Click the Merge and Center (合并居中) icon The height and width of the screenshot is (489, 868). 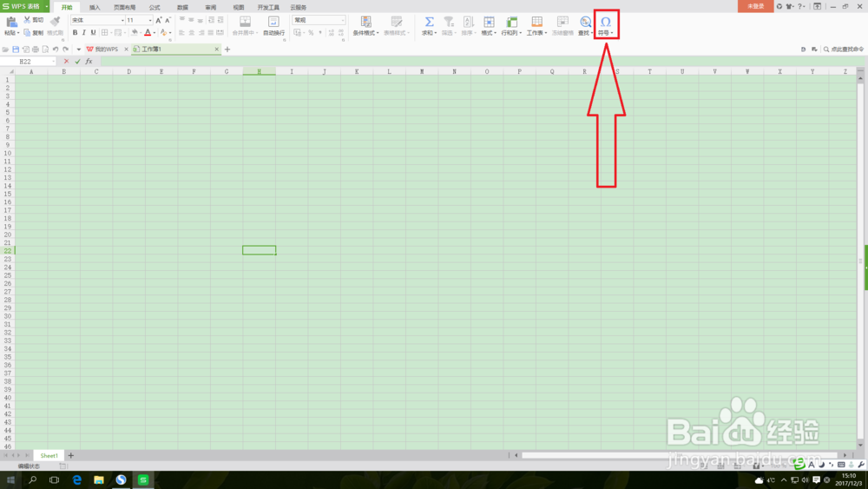click(245, 22)
